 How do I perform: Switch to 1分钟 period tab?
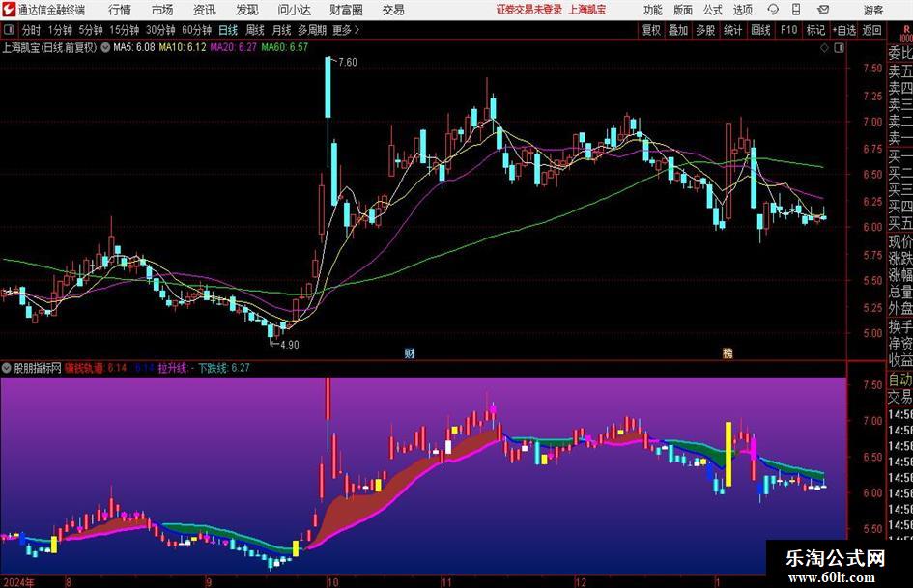60,30
